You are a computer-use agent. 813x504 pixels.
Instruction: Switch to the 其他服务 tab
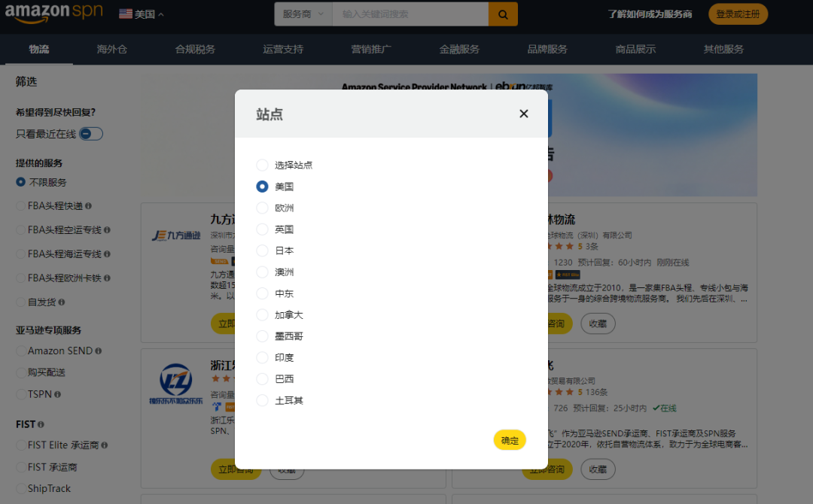[724, 49]
